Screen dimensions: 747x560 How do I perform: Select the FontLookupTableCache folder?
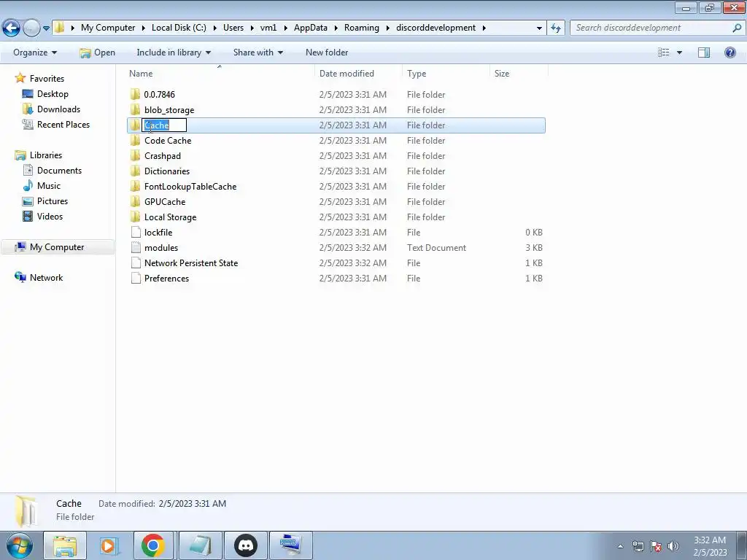tap(190, 187)
